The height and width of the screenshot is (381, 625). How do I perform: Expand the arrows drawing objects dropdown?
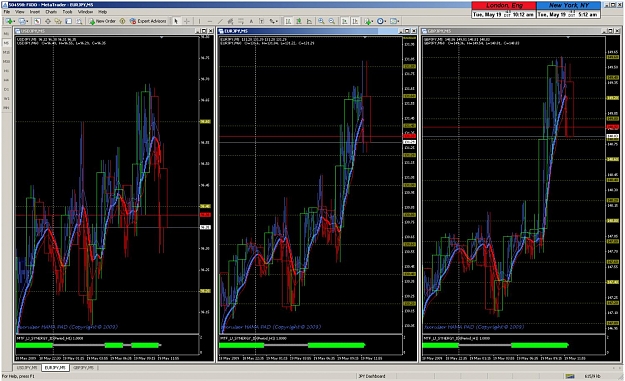pyautogui.click(x=273, y=21)
